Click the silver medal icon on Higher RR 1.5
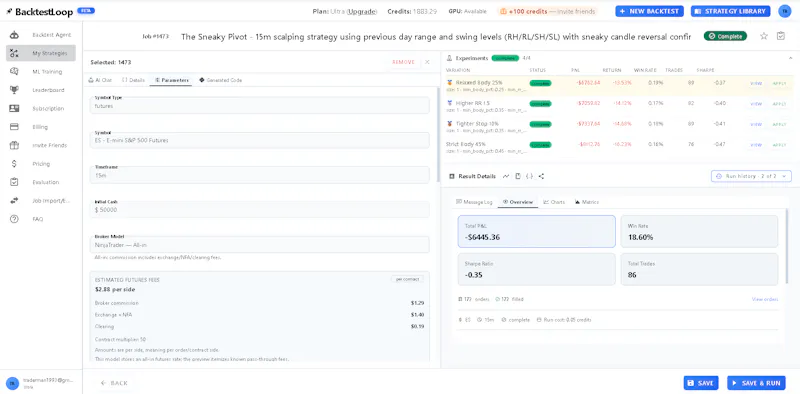 click(449, 103)
